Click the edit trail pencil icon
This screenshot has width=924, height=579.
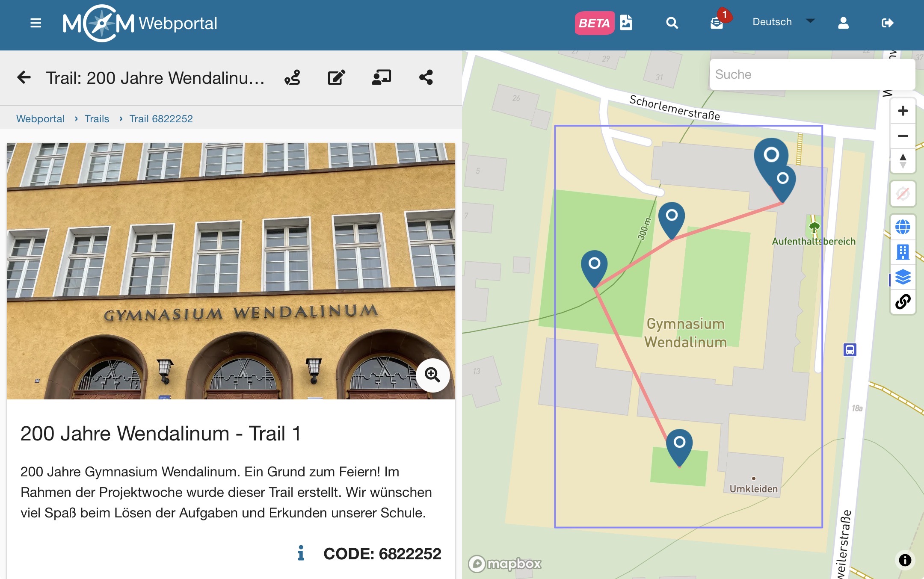click(337, 77)
